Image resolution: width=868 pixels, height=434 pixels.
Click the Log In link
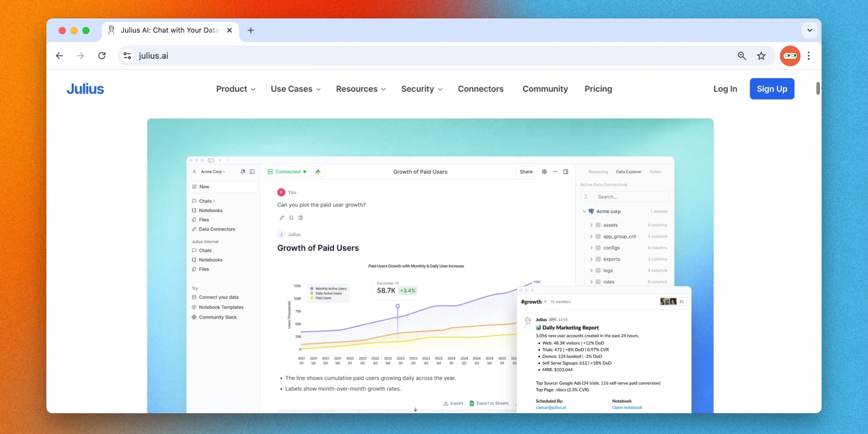[725, 89]
